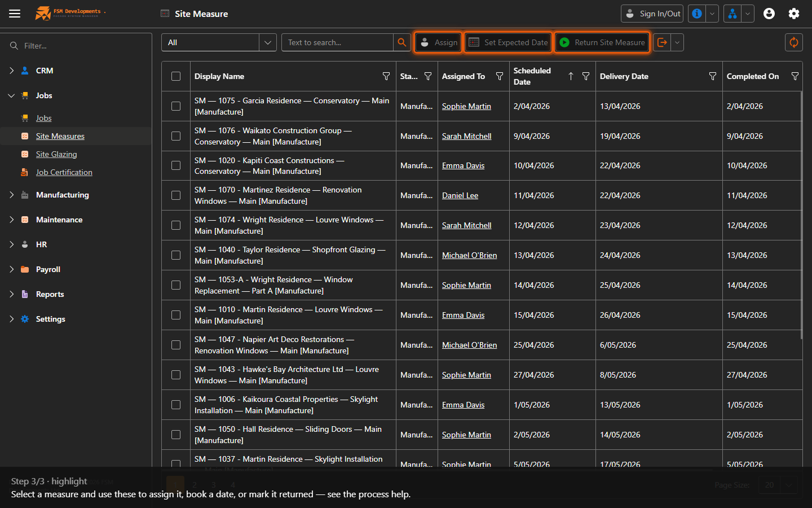This screenshot has width=812, height=508.
Task: Expand the CRM tree node
Action: coord(11,71)
